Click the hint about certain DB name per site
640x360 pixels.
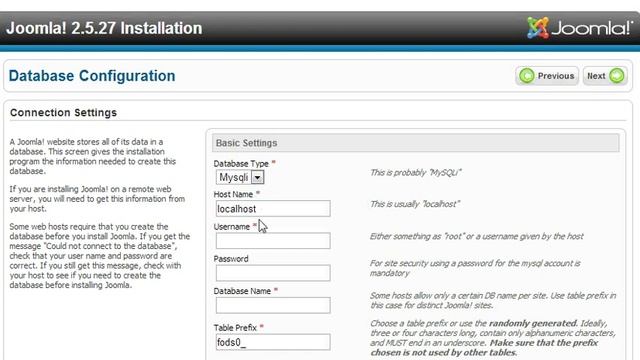pyautogui.click(x=493, y=300)
